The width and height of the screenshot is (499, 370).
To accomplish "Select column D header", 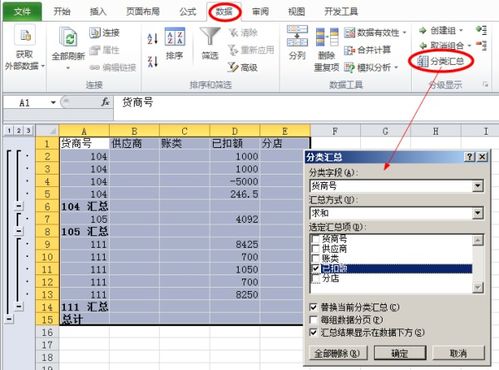I will (235, 131).
